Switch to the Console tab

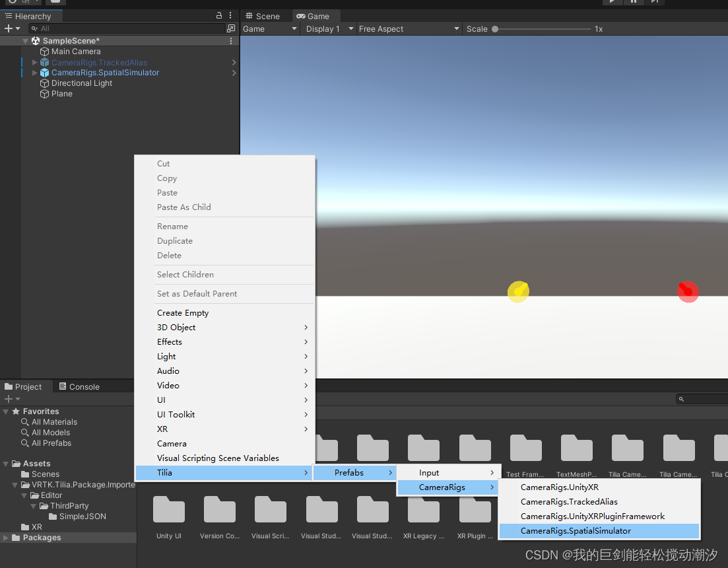pyautogui.click(x=79, y=386)
